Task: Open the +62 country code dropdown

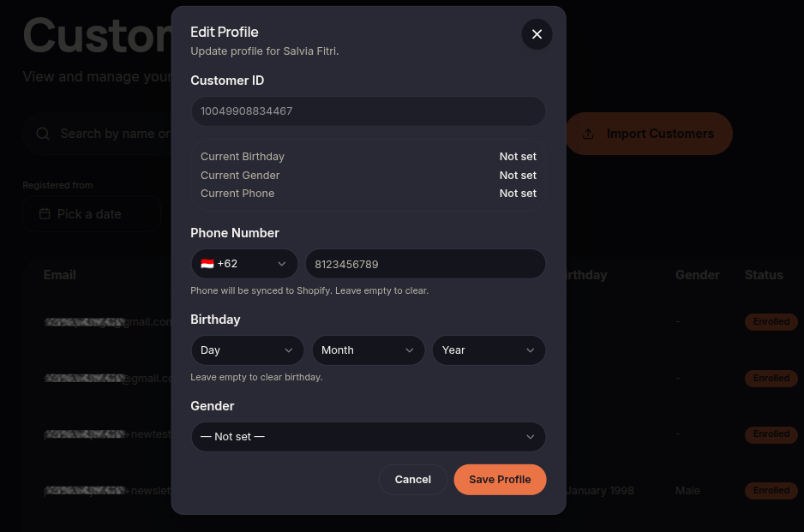Action: coord(244,264)
